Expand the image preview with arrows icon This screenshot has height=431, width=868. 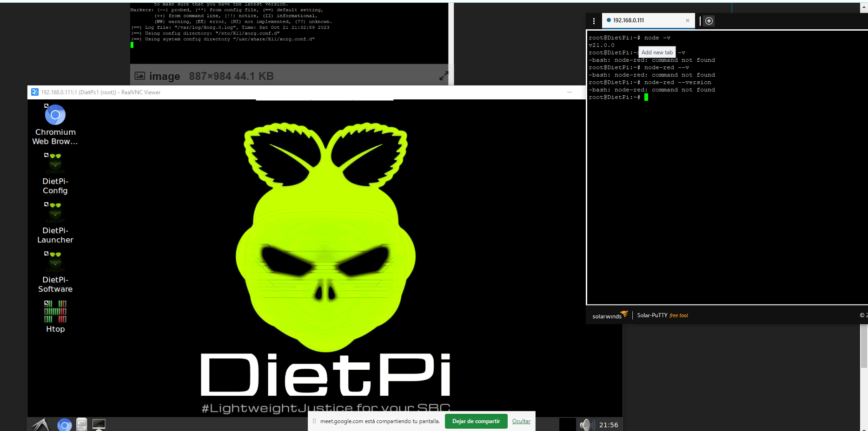click(444, 76)
